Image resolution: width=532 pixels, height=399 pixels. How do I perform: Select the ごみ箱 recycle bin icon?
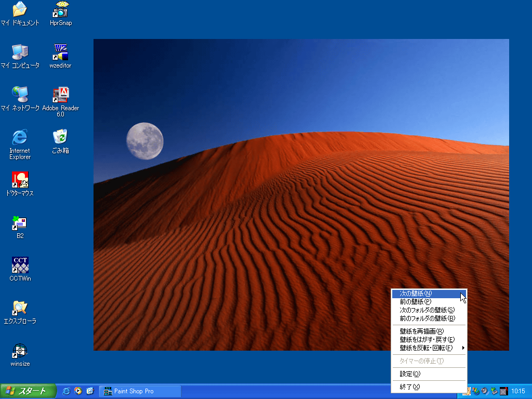(60, 141)
